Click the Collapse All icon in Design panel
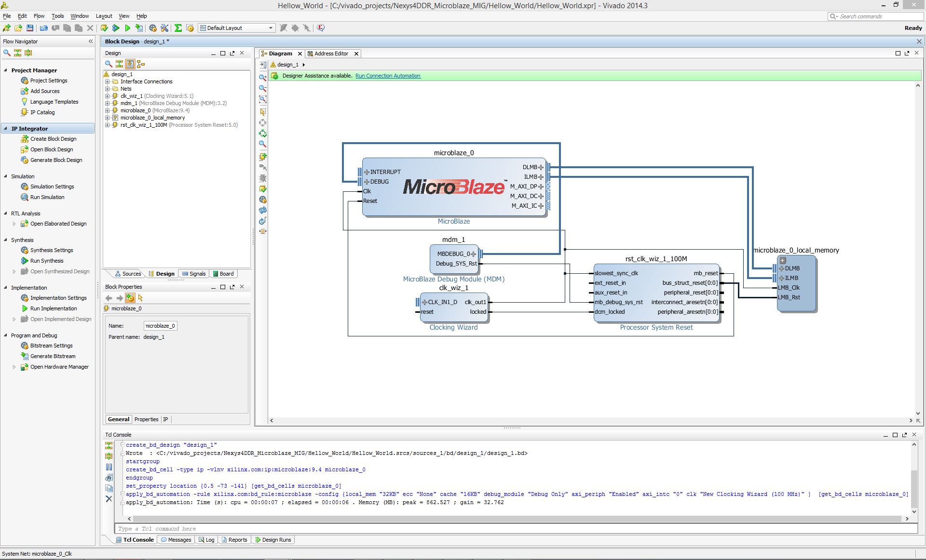Screen dimensions: 926x560 tap(119, 64)
